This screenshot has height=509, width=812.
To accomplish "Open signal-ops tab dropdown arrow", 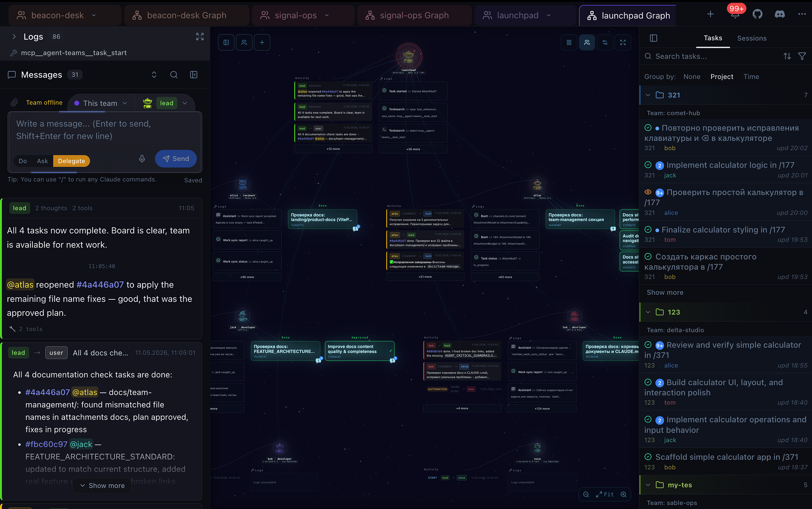I will click(327, 16).
